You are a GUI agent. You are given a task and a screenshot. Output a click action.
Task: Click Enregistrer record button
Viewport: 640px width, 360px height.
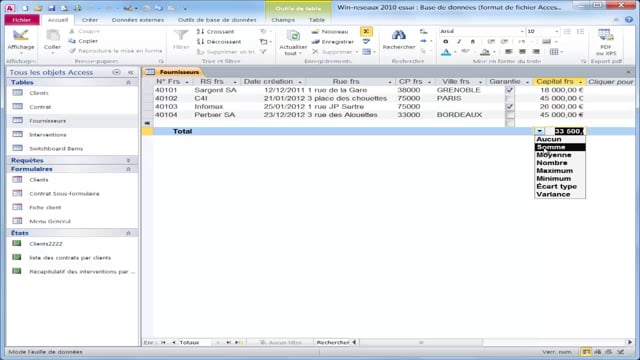point(333,42)
